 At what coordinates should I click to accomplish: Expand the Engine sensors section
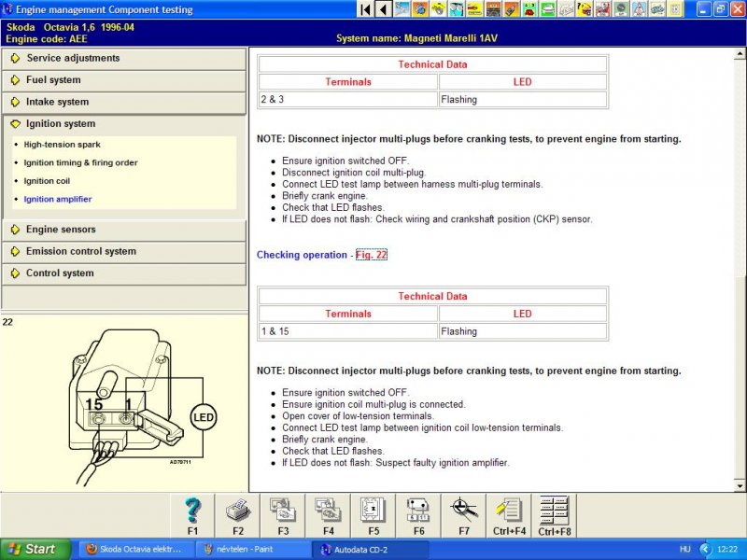pyautogui.click(x=124, y=230)
